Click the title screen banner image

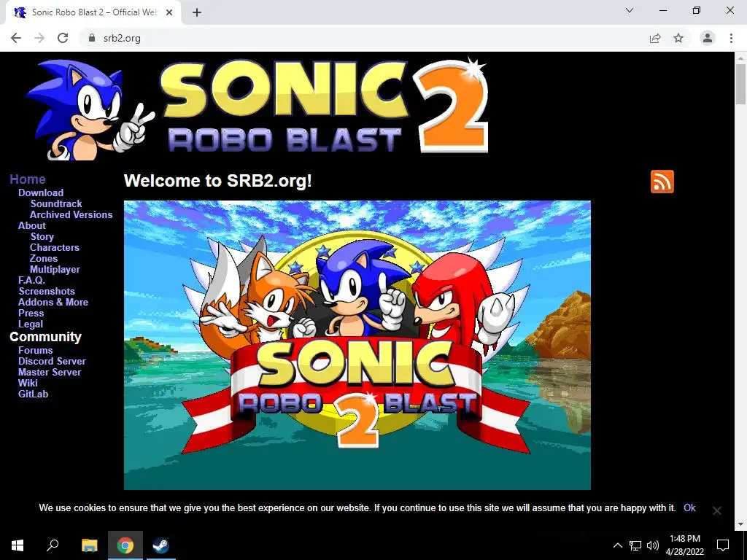(357, 345)
